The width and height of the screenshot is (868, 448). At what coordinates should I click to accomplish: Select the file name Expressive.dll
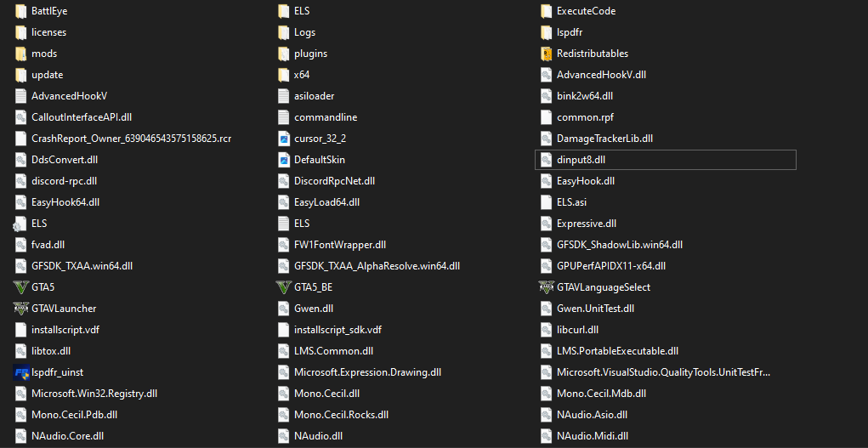point(587,224)
